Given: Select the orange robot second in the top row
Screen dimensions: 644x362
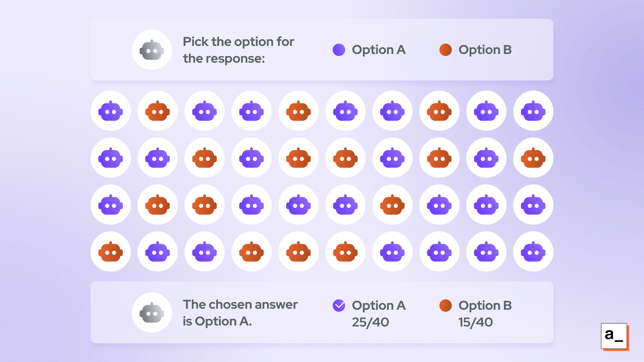Looking at the screenshot, I should pos(158,111).
